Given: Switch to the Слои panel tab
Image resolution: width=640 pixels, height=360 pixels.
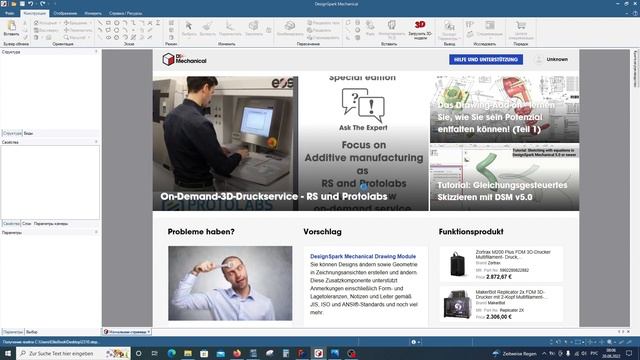Looking at the screenshot, I should point(26,224).
